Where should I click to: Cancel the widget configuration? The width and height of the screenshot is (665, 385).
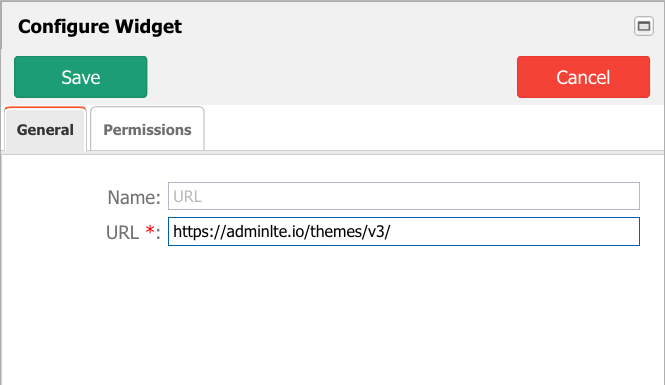click(x=583, y=77)
